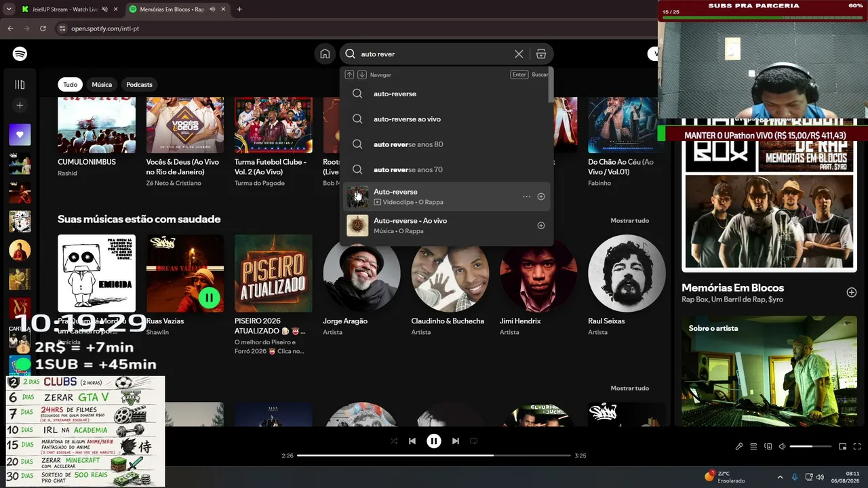
Task: Adjust the Spotify volume slider
Action: [810, 447]
